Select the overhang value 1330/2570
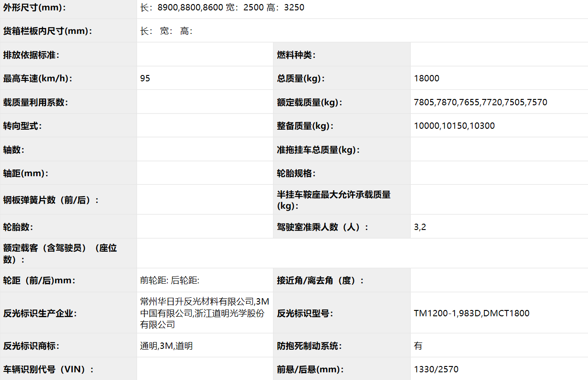 point(436,369)
